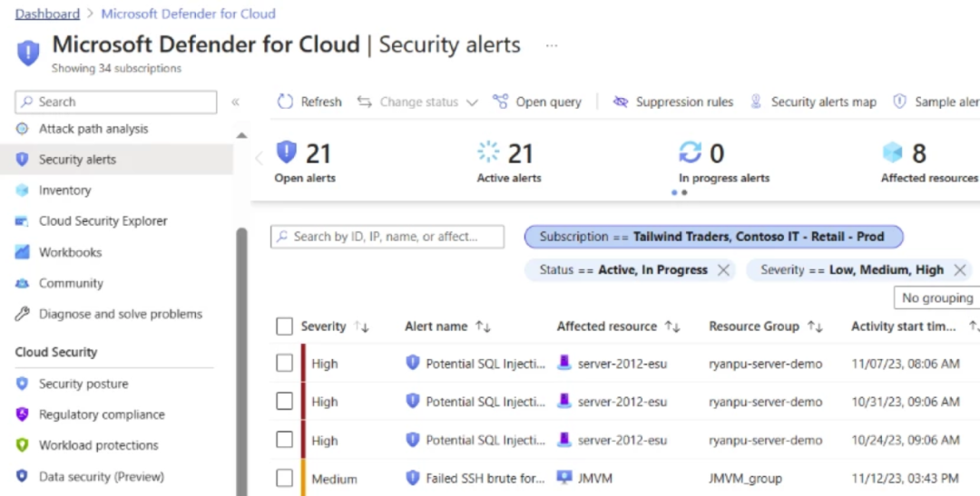Image resolution: width=980 pixels, height=496 pixels.
Task: Open Workload protections from sidebar
Action: [x=98, y=445]
